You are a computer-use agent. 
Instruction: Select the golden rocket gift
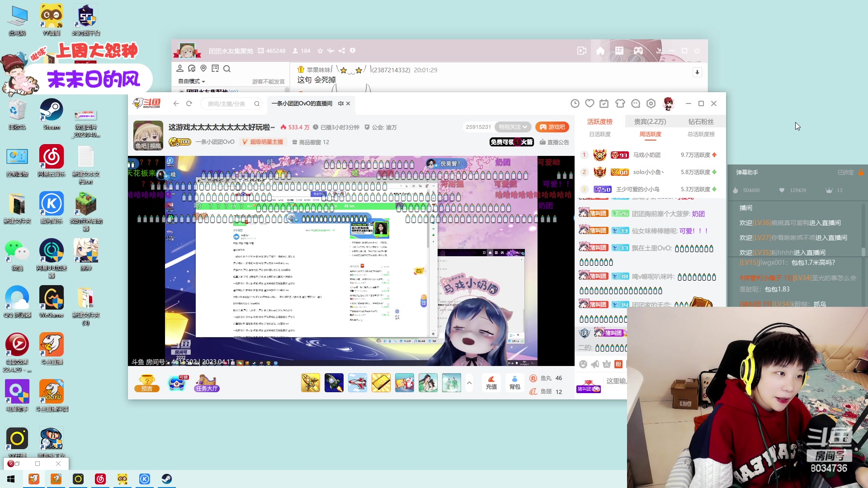pyautogui.click(x=311, y=383)
